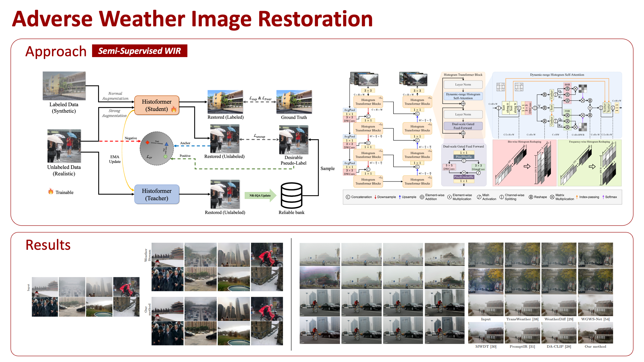The height and width of the screenshot is (362, 644).
Task: Click the red Downsample arrow in legend
Action: (375, 197)
